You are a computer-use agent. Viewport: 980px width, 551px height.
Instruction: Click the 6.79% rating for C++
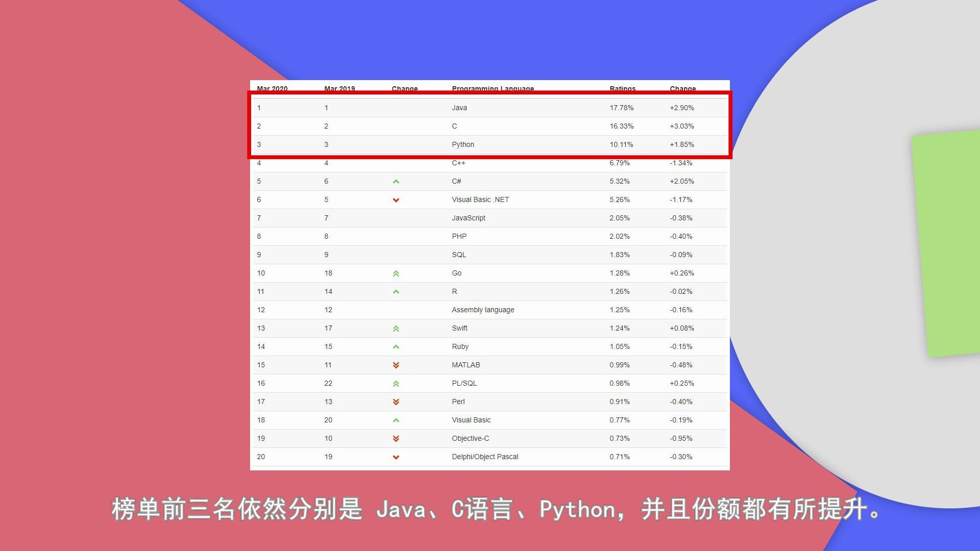pos(620,163)
